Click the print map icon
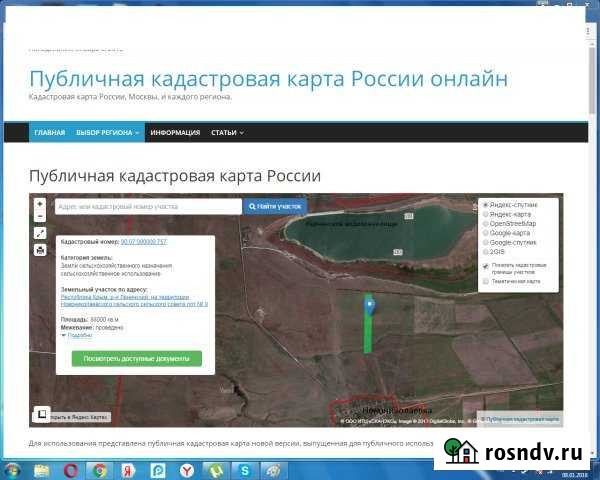The height and width of the screenshot is (480, 600). click(40, 249)
